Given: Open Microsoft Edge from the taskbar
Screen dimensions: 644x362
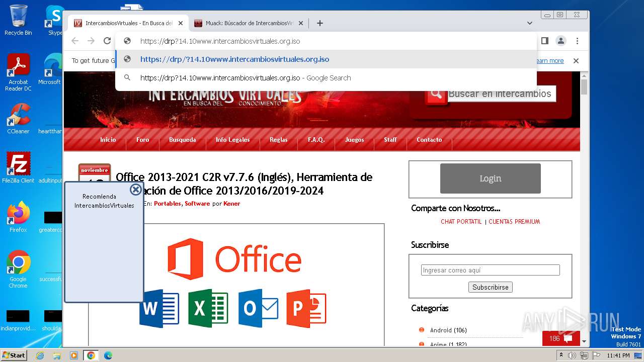Looking at the screenshot, I should [x=108, y=355].
